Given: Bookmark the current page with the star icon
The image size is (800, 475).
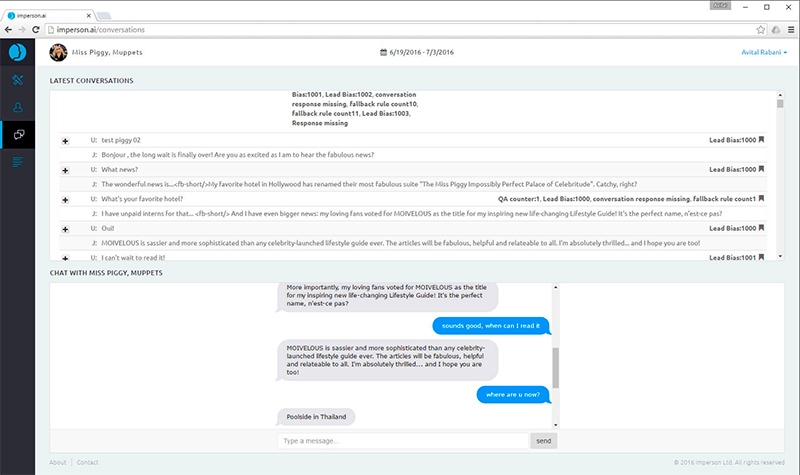Looking at the screenshot, I should [762, 31].
